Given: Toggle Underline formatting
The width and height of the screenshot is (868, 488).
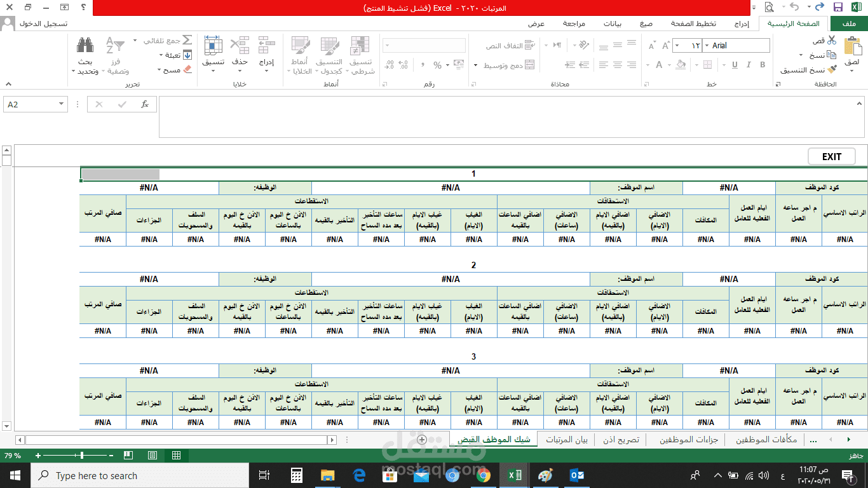Looking at the screenshot, I should point(735,65).
